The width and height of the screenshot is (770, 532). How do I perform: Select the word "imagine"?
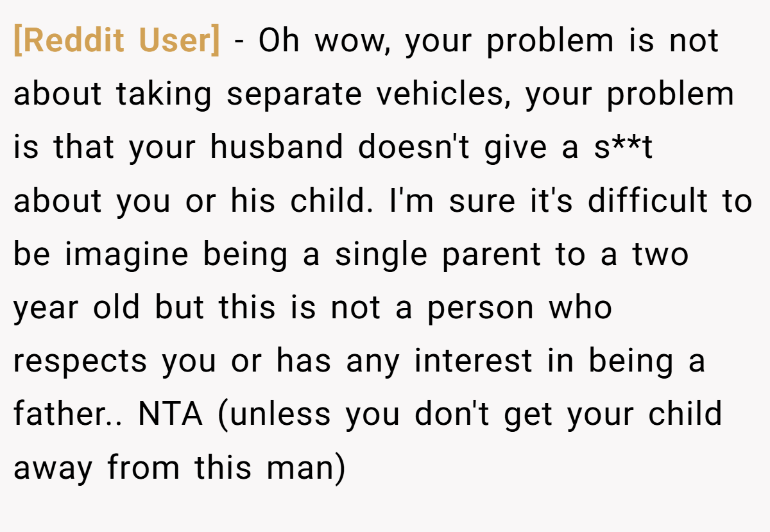click(x=126, y=254)
